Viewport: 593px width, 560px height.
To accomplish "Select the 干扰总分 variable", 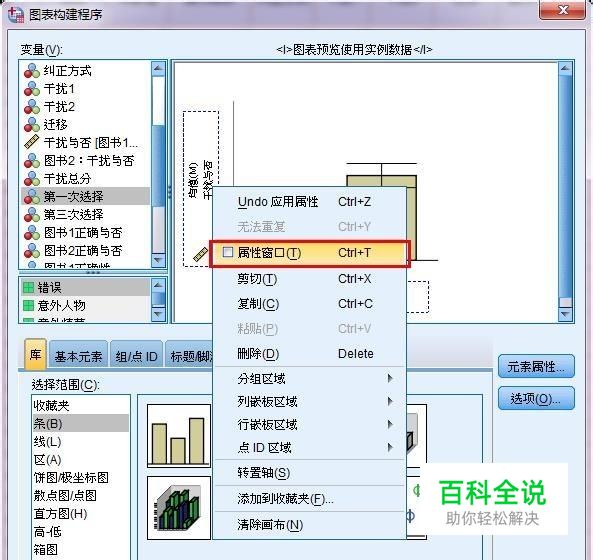I will coord(85,179).
